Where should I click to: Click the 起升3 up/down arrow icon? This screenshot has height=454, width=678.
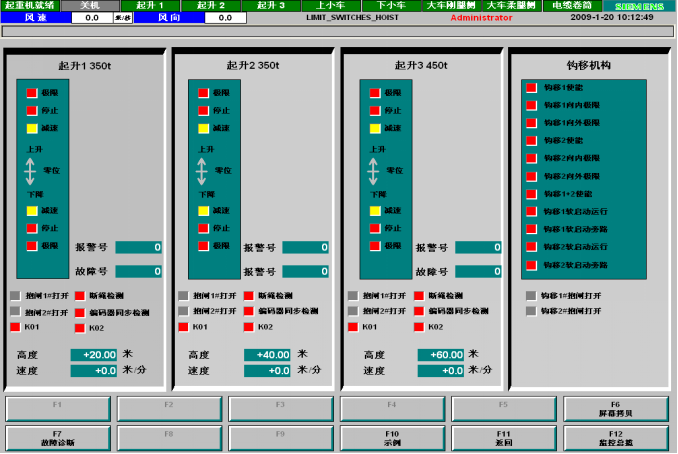coord(369,171)
